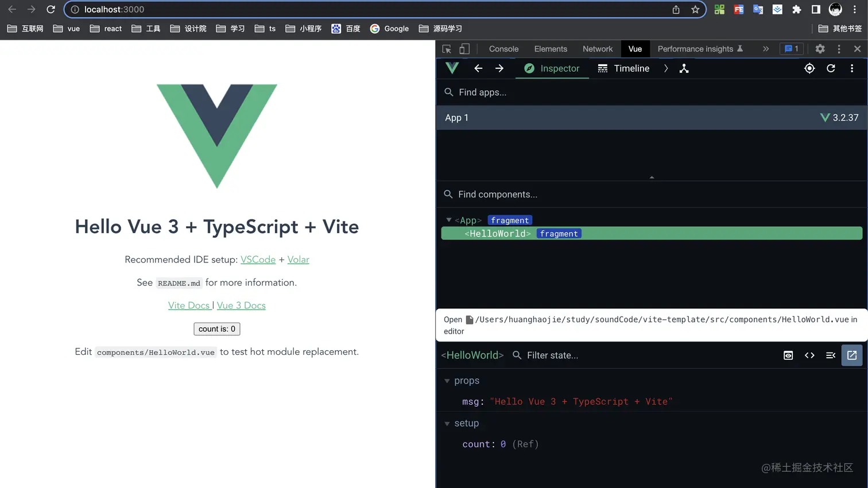This screenshot has width=868, height=488.
Task: Open the Vite Docs link
Action: point(189,305)
